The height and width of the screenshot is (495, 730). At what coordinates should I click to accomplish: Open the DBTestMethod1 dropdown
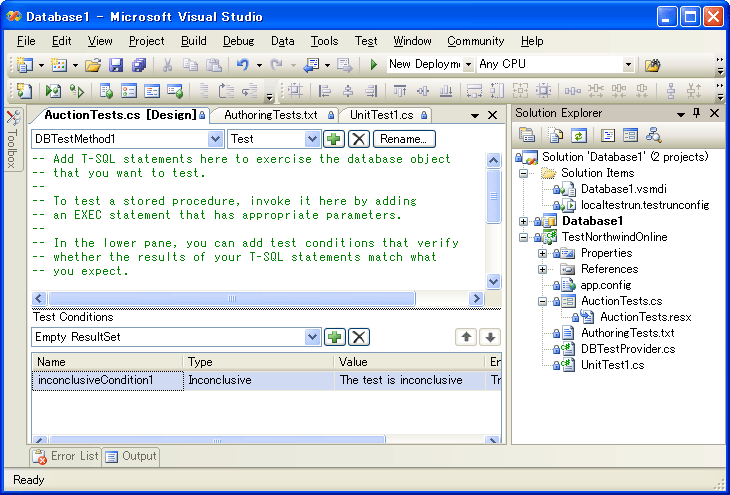[215, 139]
